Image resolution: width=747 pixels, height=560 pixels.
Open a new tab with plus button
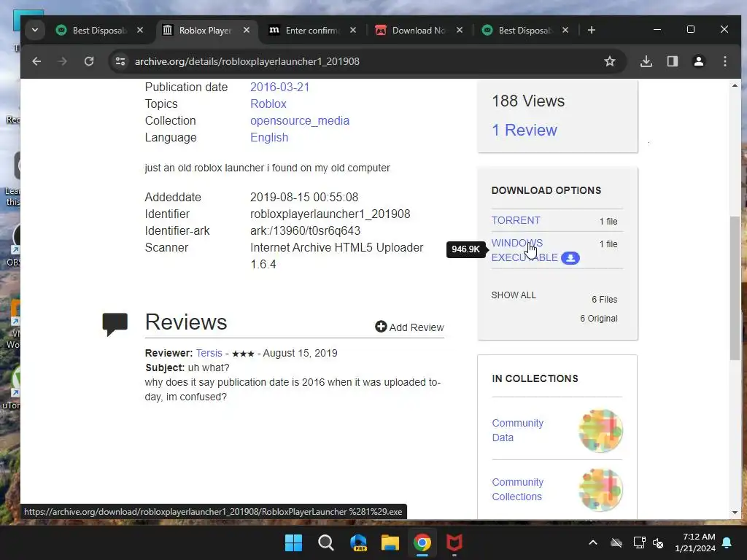(591, 30)
